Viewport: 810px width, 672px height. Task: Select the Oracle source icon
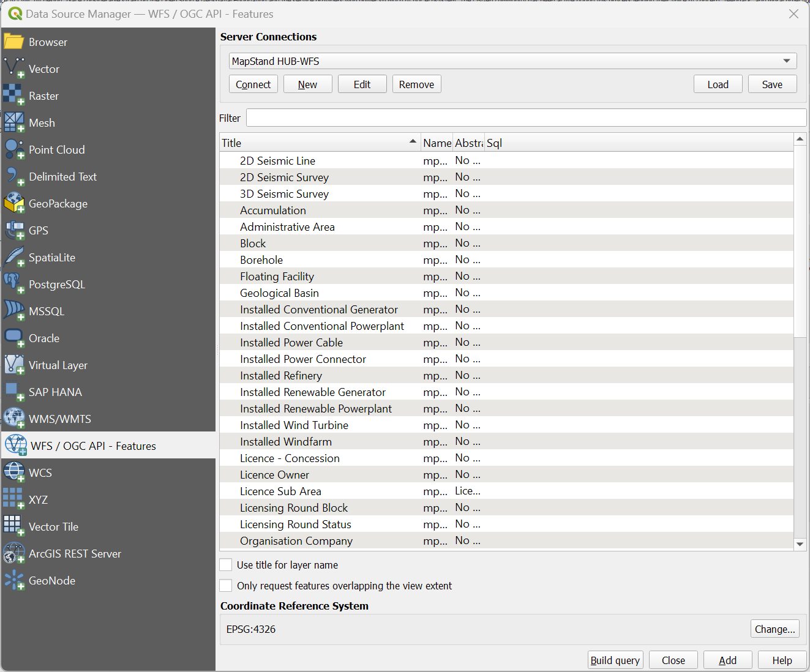click(x=14, y=338)
